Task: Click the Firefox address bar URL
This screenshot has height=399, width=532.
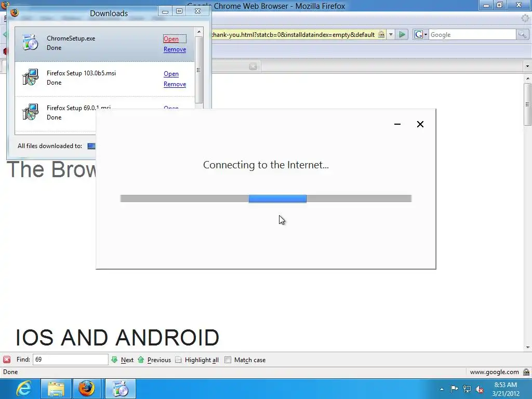Action: [x=294, y=35]
